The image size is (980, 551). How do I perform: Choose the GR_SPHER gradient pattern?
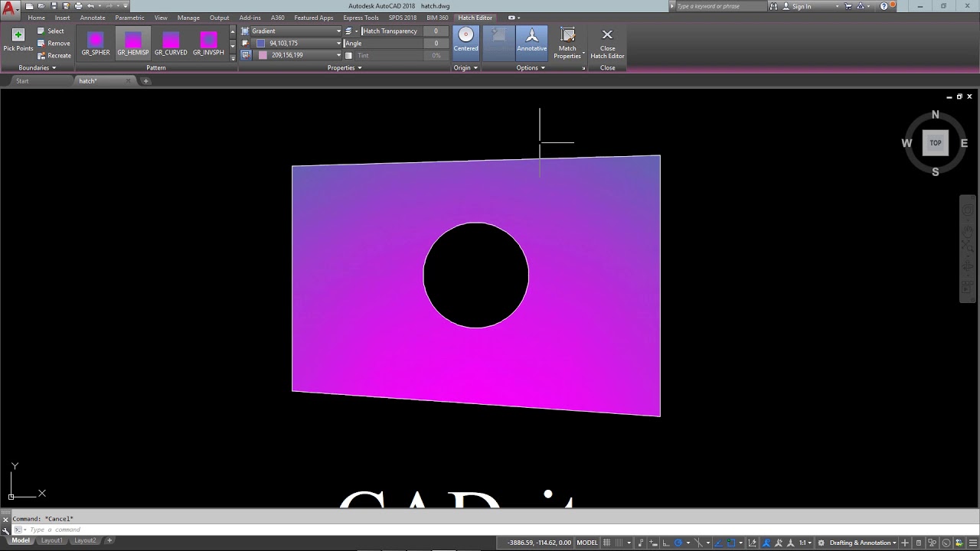click(x=96, y=44)
